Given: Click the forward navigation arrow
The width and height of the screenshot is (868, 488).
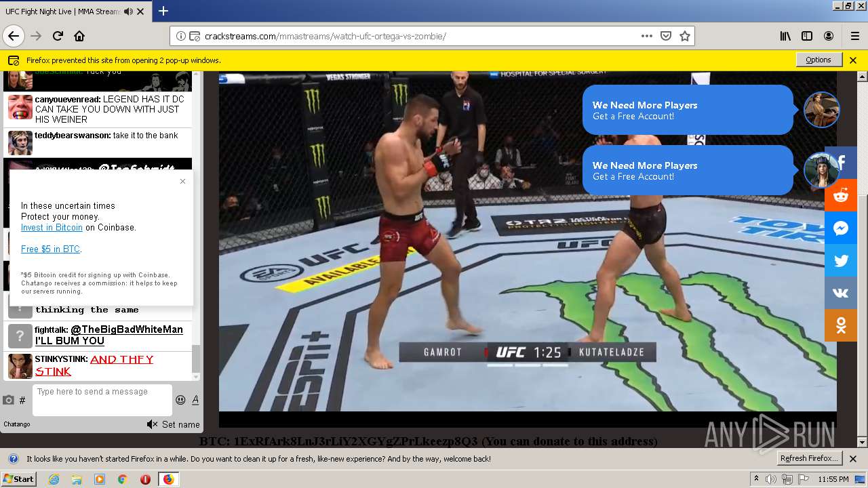Looking at the screenshot, I should pos(37,36).
